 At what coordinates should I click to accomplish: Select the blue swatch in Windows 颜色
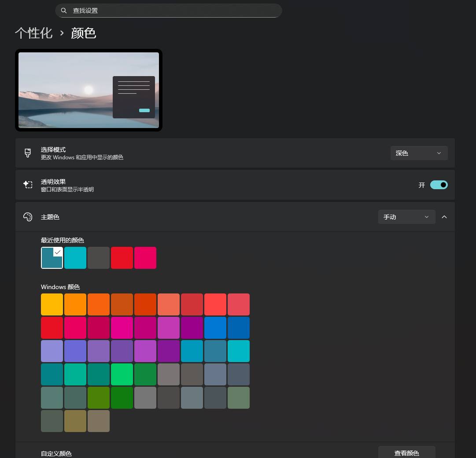point(215,327)
